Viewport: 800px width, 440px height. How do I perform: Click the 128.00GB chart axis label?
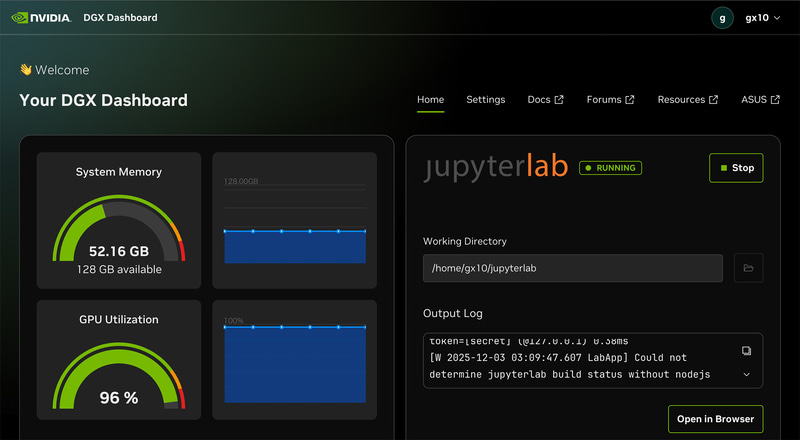pyautogui.click(x=241, y=181)
